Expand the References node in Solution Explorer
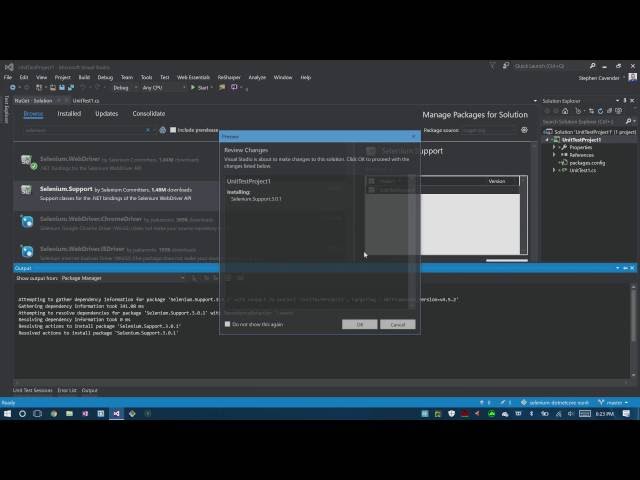640x480 pixels. 554,155
